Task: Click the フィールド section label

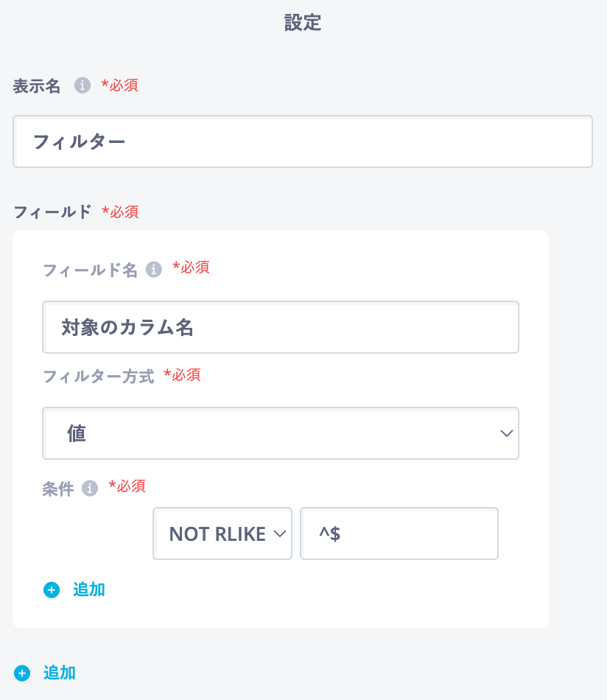Action: (x=52, y=211)
